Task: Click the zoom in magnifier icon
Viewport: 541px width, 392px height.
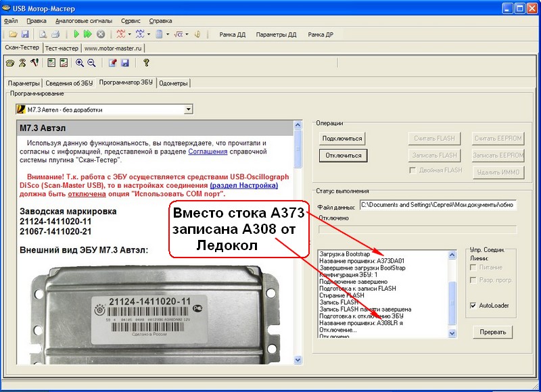Action: point(80,63)
